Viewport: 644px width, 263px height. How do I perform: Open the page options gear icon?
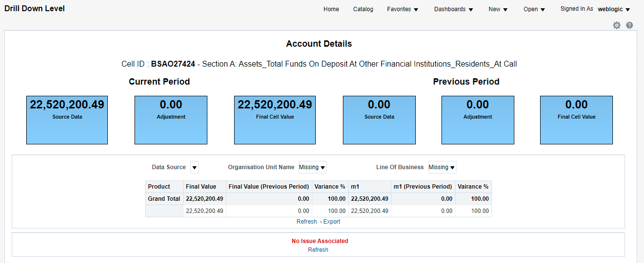pos(617,25)
